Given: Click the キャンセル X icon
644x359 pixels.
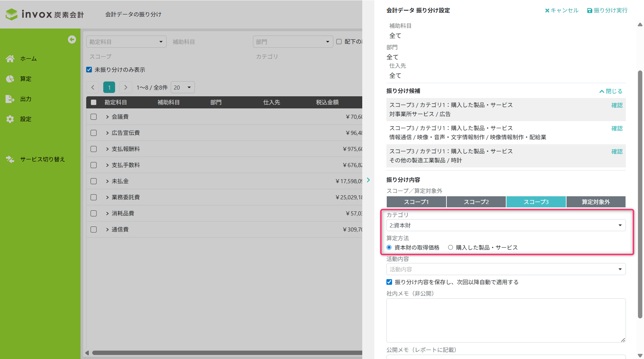Looking at the screenshot, I should pyautogui.click(x=547, y=11).
